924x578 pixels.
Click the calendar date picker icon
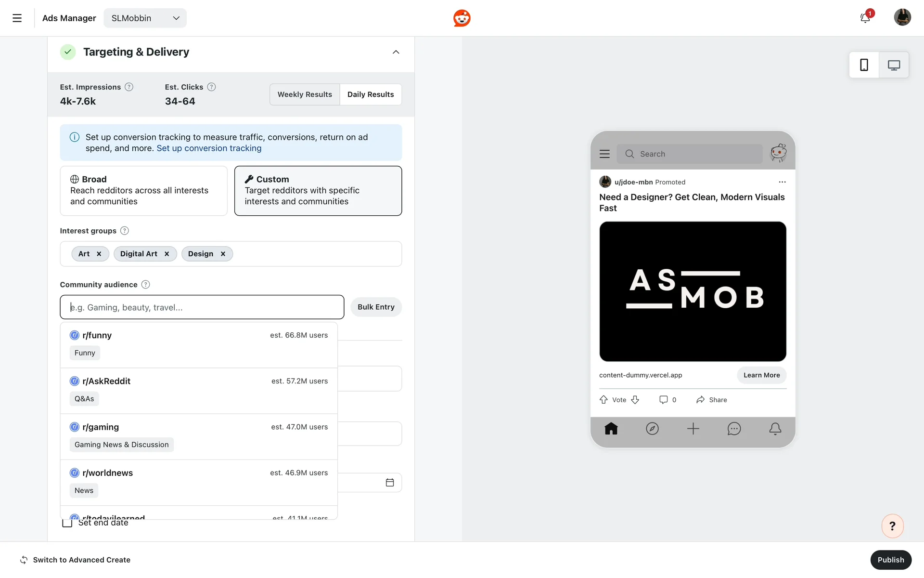tap(390, 483)
